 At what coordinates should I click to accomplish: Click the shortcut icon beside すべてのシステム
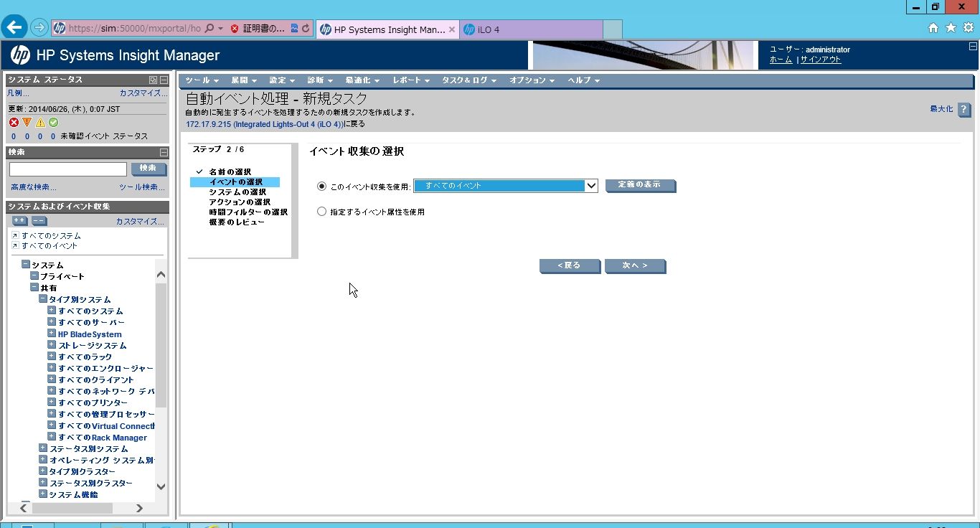click(15, 235)
